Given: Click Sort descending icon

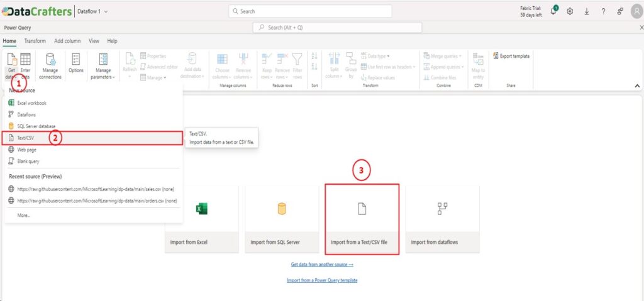Looking at the screenshot, I should [x=314, y=67].
